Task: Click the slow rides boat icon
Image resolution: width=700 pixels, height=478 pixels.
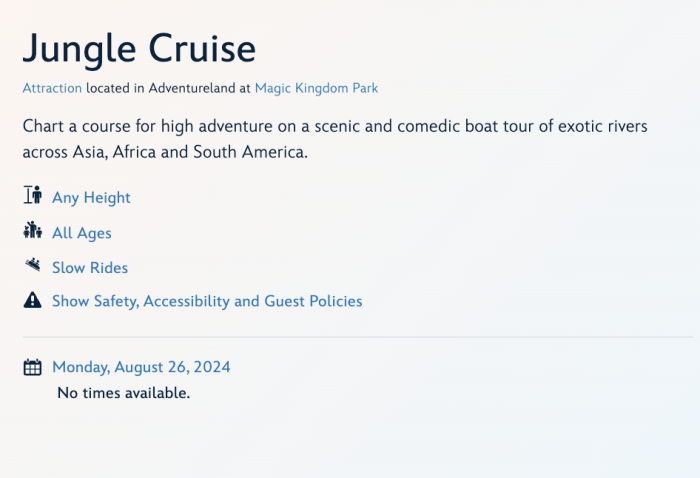Action: 32,266
